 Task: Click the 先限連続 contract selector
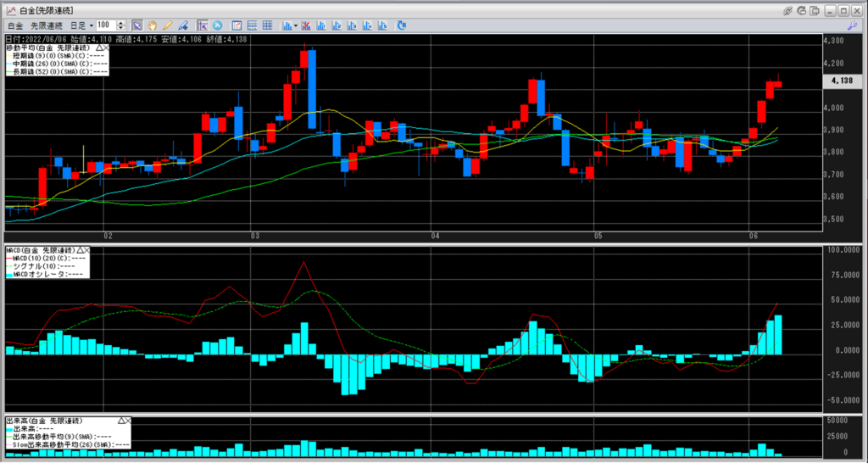tap(45, 25)
